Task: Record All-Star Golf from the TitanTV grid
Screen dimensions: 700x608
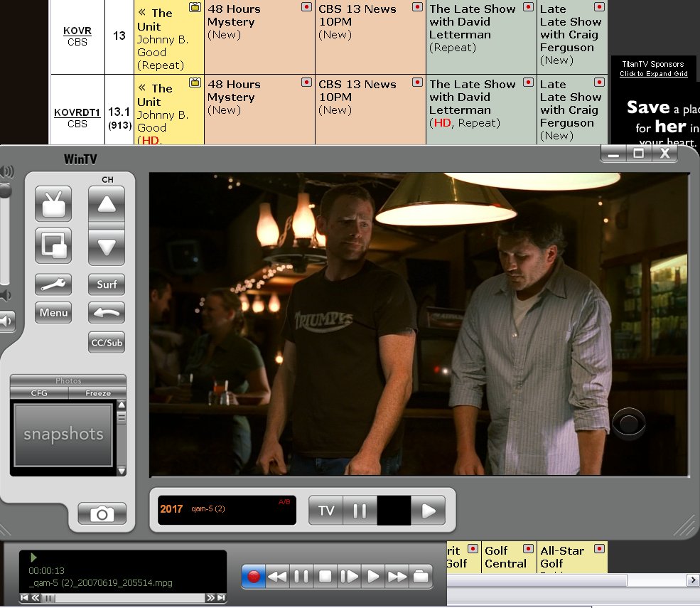Action: point(600,548)
